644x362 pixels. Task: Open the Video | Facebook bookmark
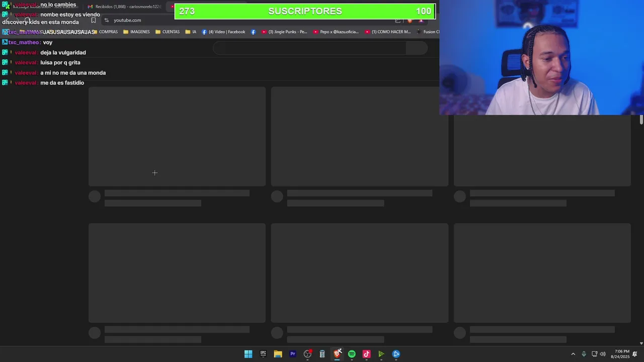[x=223, y=32]
